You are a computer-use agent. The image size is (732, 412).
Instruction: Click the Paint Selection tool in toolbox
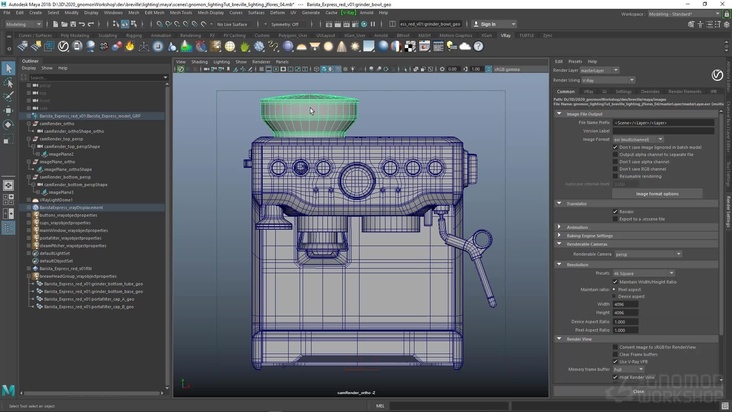[x=8, y=97]
